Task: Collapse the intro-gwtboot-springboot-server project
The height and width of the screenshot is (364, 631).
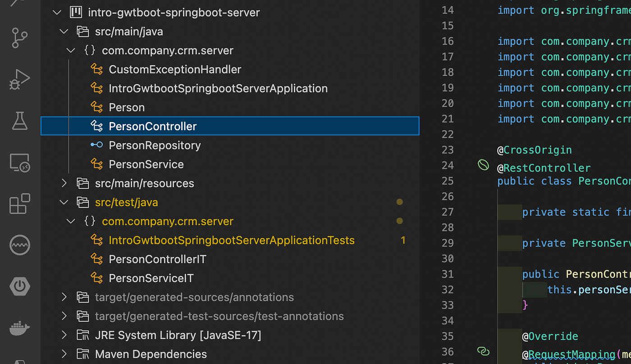Action: pyautogui.click(x=57, y=13)
